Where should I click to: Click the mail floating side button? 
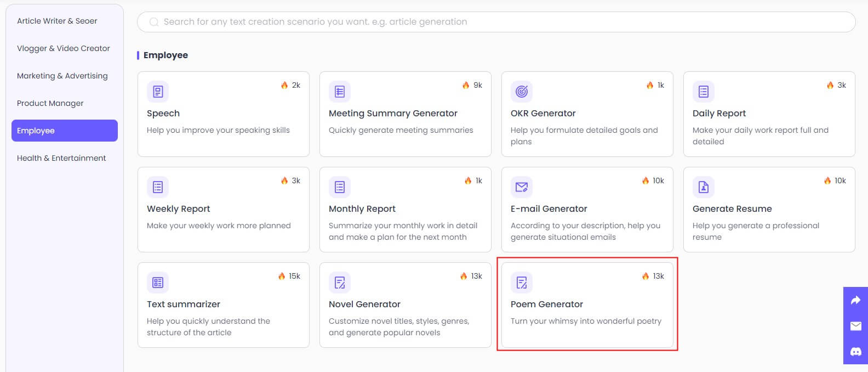pos(855,326)
